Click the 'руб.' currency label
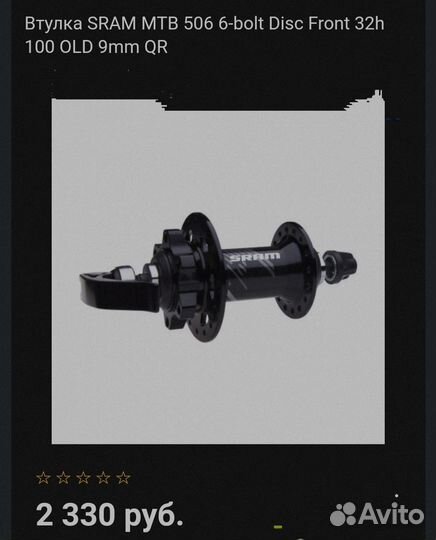The width and height of the screenshot is (436, 540). [154, 516]
